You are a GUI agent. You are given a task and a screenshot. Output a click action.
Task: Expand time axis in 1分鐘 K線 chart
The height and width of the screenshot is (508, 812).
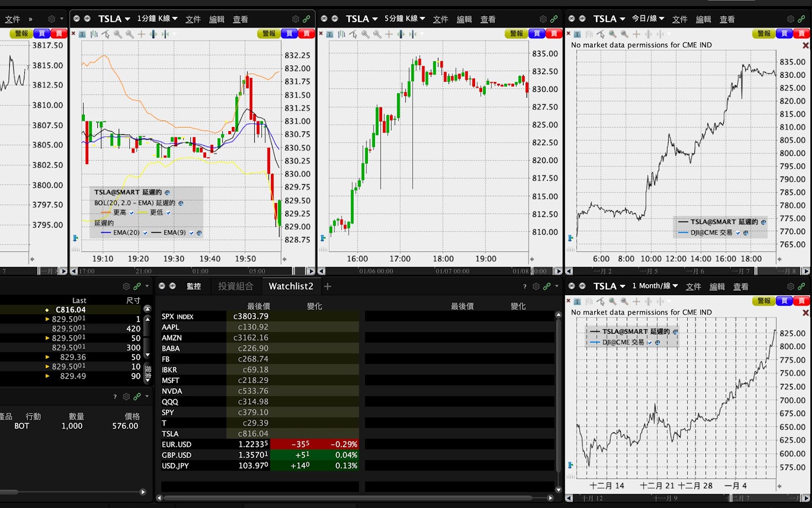(x=153, y=34)
